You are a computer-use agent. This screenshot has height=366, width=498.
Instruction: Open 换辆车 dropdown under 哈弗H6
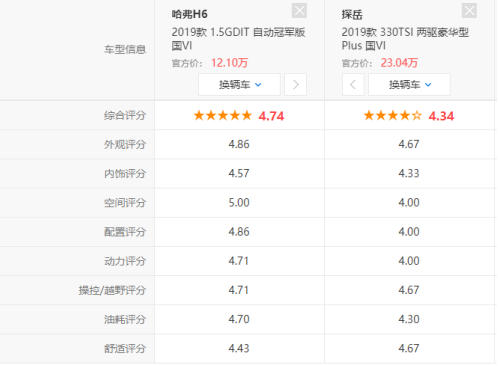[239, 85]
